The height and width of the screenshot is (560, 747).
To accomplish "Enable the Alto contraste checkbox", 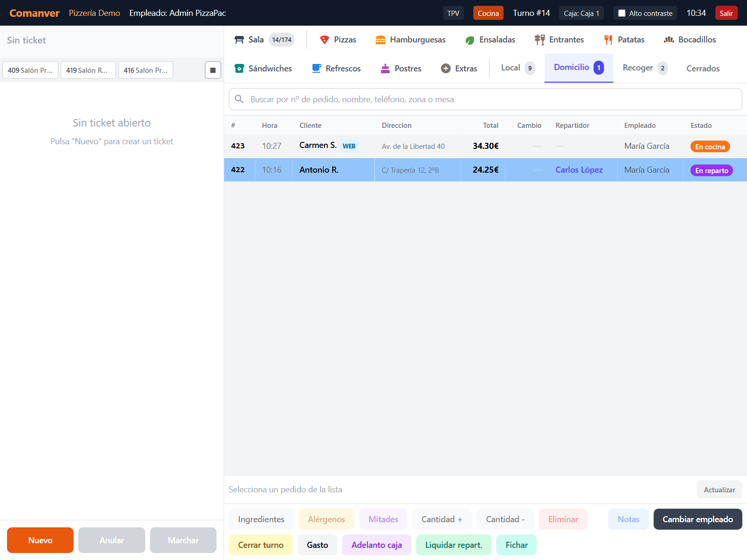I will point(622,13).
